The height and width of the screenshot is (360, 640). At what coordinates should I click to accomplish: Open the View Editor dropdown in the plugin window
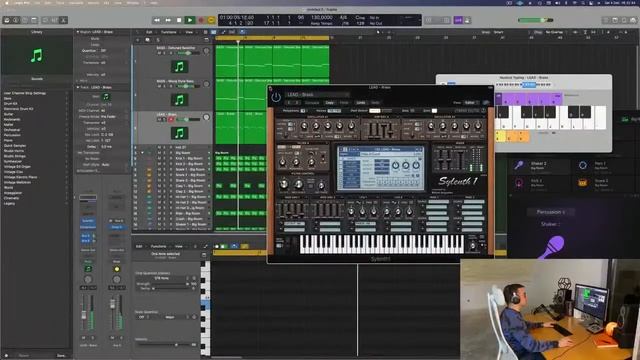pyautogui.click(x=471, y=102)
